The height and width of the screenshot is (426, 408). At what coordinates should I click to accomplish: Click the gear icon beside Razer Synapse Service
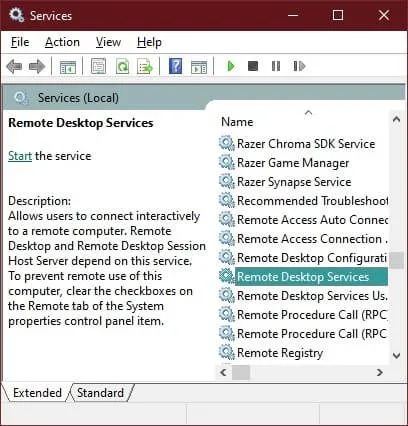(x=227, y=181)
